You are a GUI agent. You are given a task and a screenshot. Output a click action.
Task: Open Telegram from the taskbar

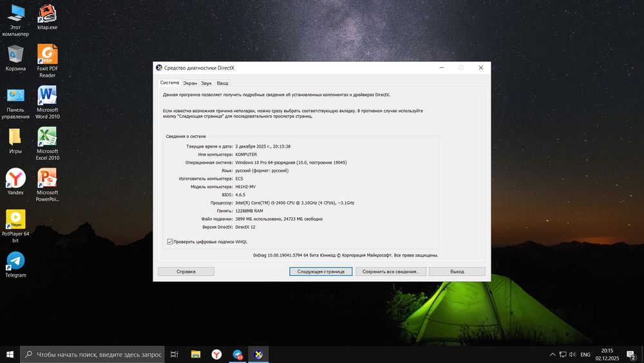(238, 355)
